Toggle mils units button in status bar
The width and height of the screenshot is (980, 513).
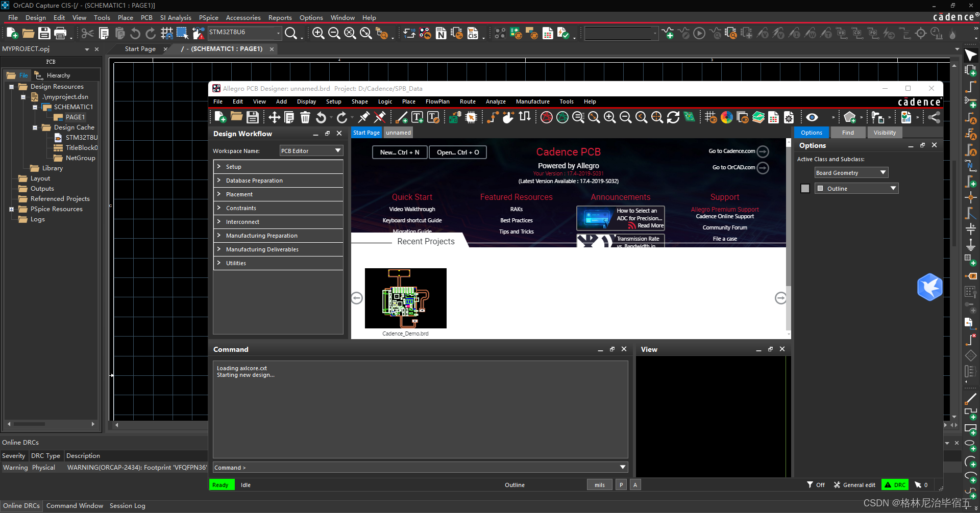tap(600, 485)
